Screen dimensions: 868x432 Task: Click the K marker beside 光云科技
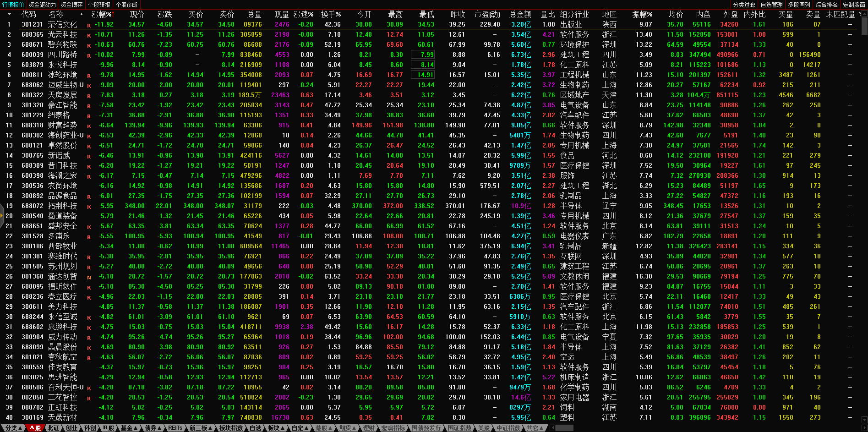89,35
